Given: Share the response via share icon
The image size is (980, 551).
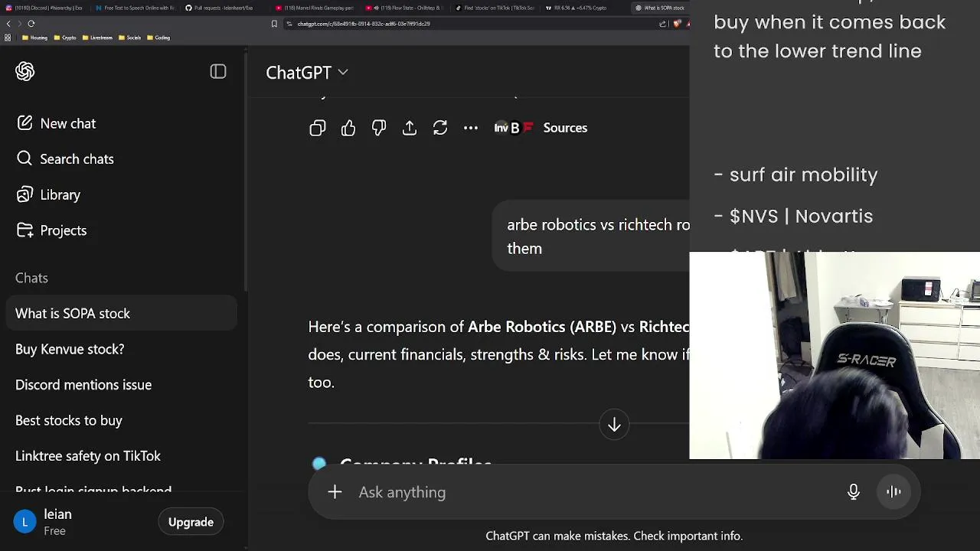Looking at the screenshot, I should click(x=410, y=128).
